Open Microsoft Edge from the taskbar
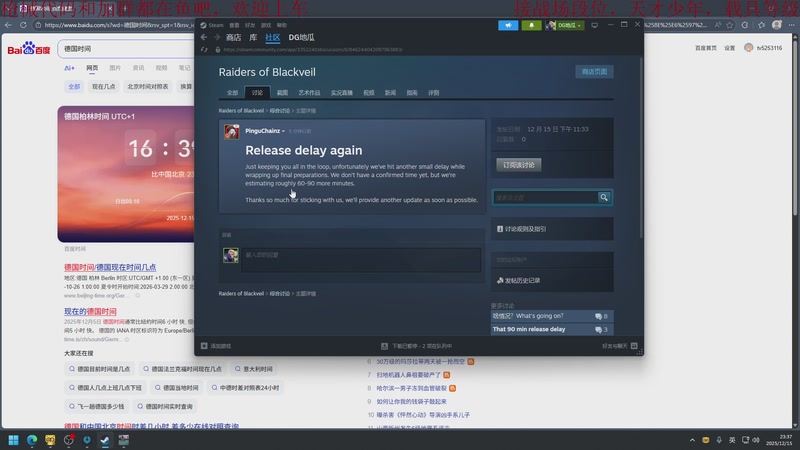This screenshot has height=450, width=800. tap(32, 440)
